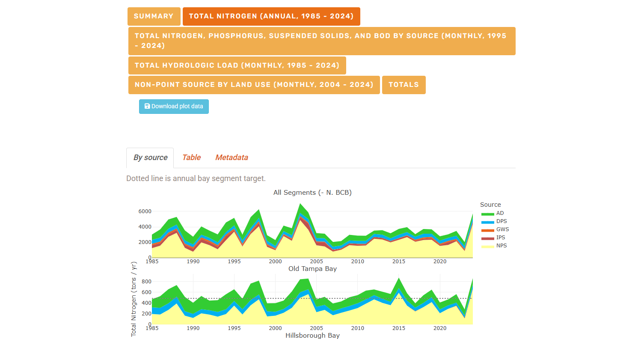
Task: Click the Source legend title
Action: (490, 205)
